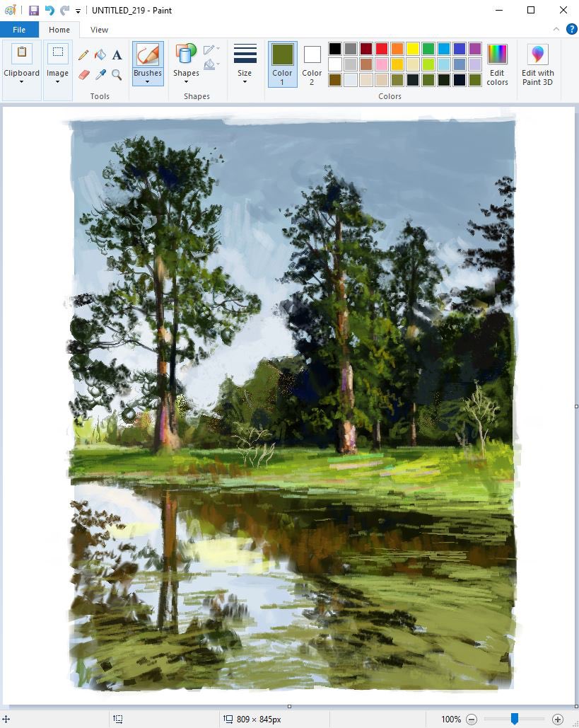Select the Color picker tool

(x=100, y=74)
